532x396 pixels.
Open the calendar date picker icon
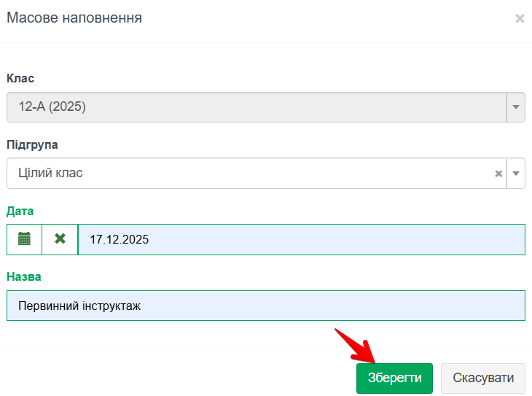pos(24,239)
